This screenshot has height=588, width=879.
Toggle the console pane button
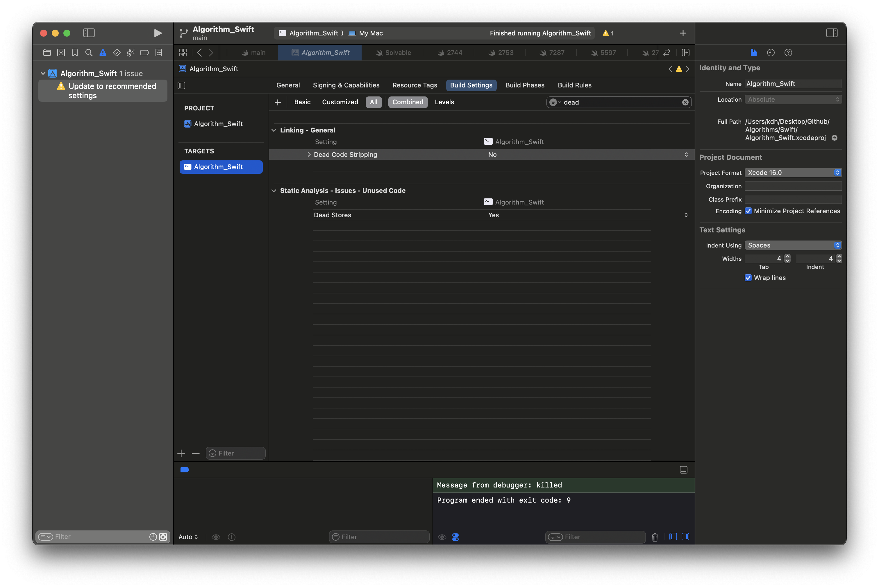pyautogui.click(x=685, y=537)
